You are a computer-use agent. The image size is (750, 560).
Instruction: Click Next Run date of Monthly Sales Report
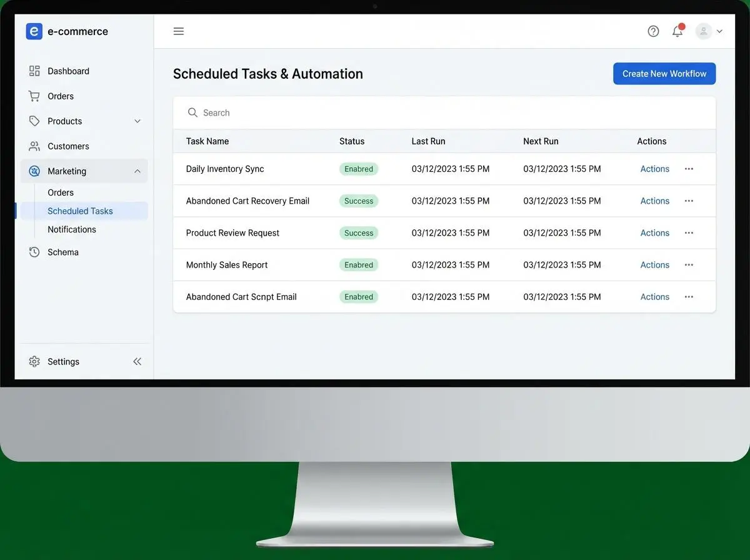(562, 265)
